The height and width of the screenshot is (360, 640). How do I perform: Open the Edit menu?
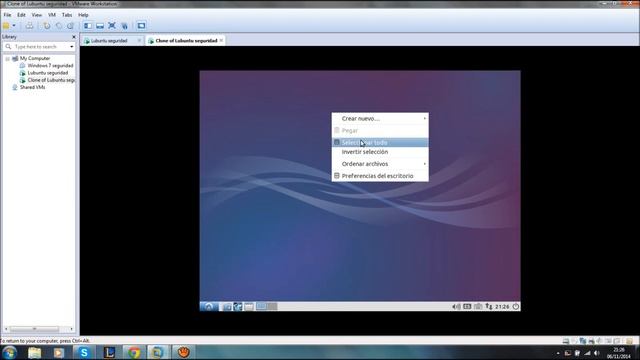coord(21,15)
